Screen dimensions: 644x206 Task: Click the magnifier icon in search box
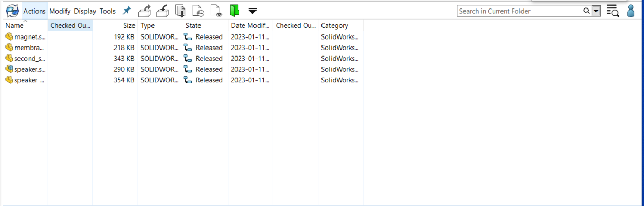(x=586, y=11)
